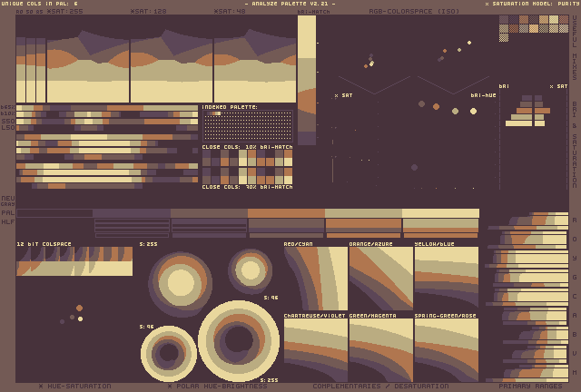The image size is (581, 392).
Task: Open the SAT 255 hue-brightness graph
Action: click(88, 65)
